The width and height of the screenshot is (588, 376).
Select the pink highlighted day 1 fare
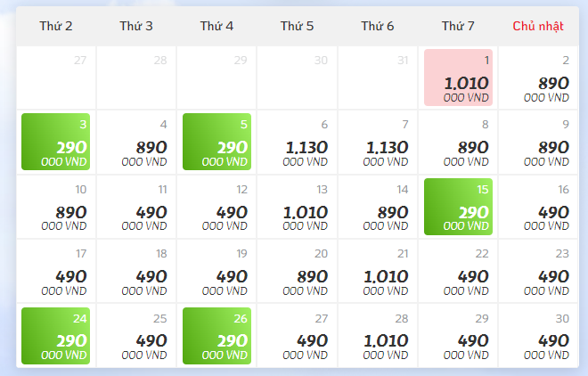click(458, 78)
